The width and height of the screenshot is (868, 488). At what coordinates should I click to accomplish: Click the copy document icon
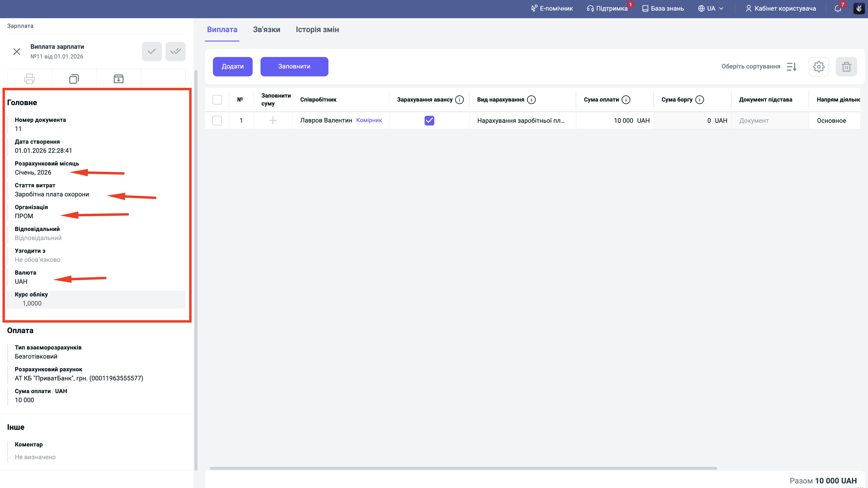pyautogui.click(x=74, y=79)
